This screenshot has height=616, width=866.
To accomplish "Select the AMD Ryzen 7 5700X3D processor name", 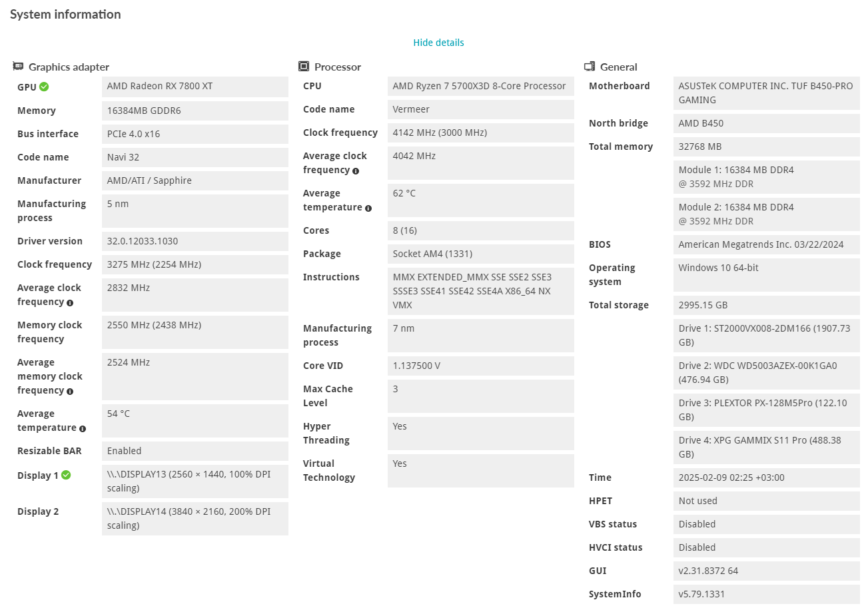I will pos(481,86).
